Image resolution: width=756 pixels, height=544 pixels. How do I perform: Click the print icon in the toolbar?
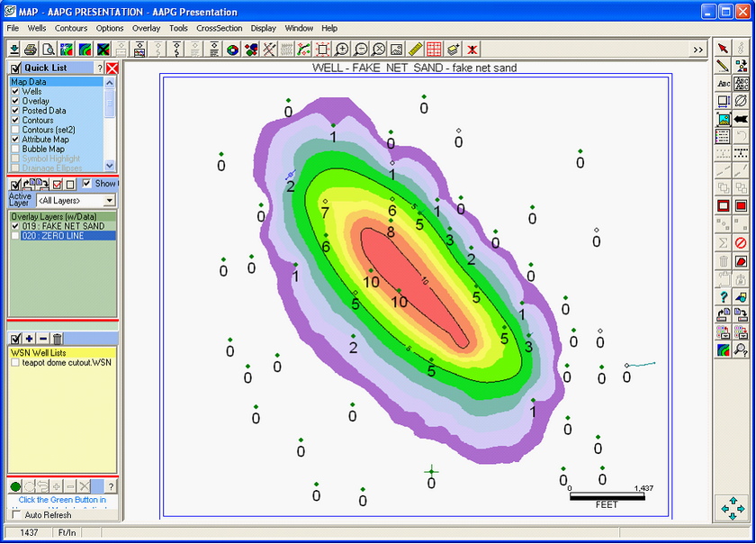point(31,49)
